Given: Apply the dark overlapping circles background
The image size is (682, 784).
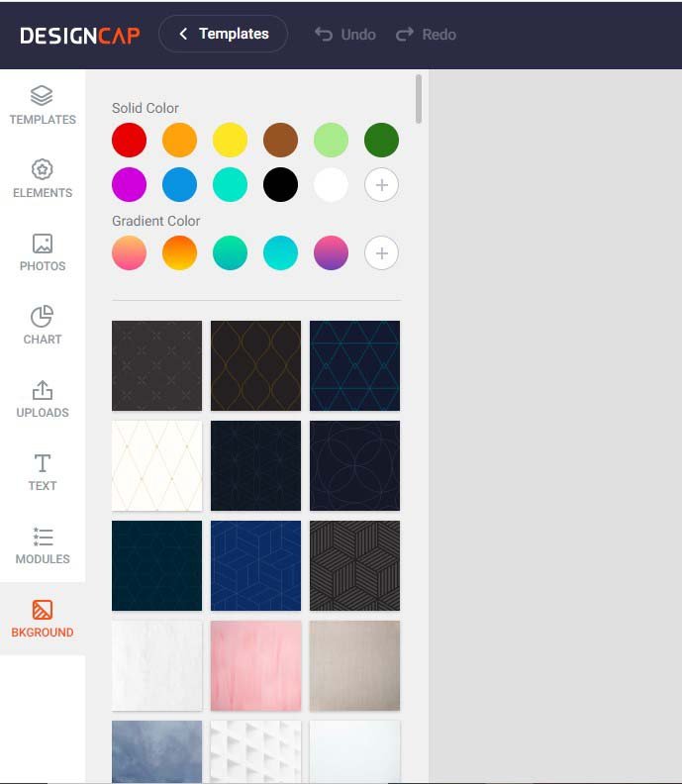Looking at the screenshot, I should pyautogui.click(x=355, y=466).
